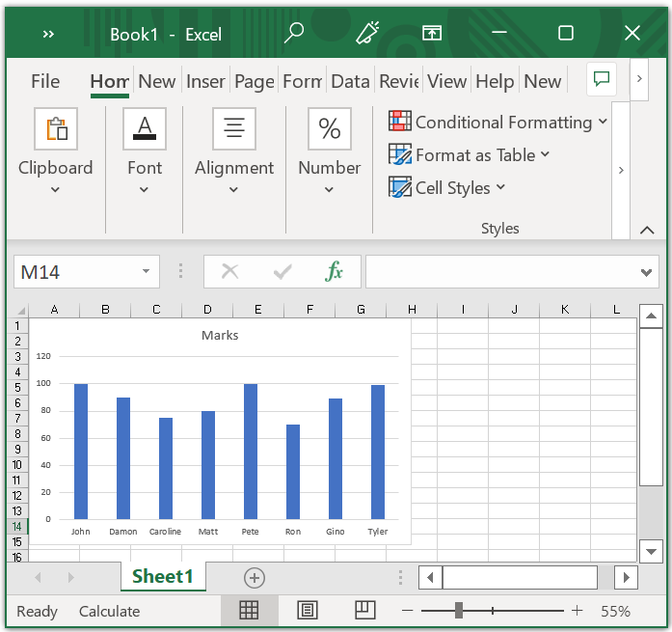This screenshot has height=632, width=672.
Task: Click the Alignment lines icon
Action: pos(234,128)
